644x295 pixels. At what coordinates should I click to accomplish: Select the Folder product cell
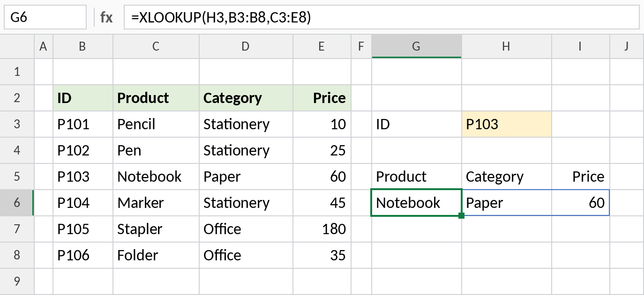[x=156, y=255]
